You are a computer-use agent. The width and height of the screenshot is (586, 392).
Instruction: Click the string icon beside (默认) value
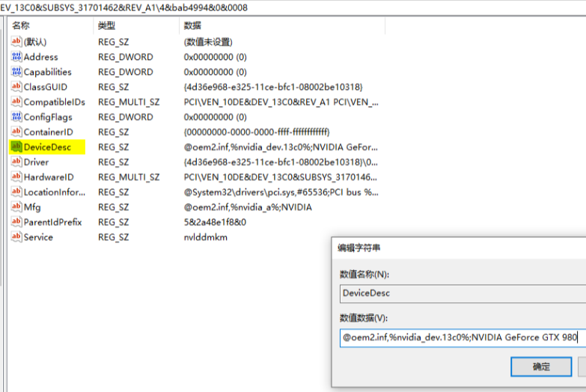16,41
